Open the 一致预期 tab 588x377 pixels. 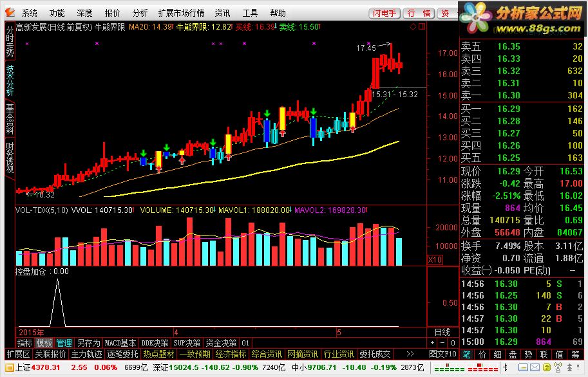pos(194,354)
